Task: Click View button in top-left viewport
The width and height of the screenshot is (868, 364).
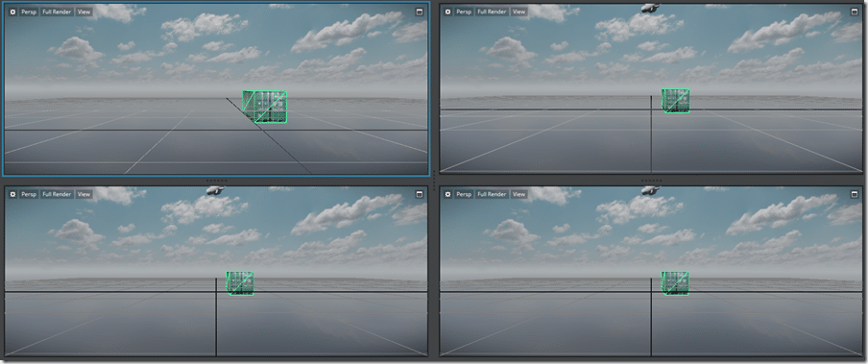Action: point(84,12)
